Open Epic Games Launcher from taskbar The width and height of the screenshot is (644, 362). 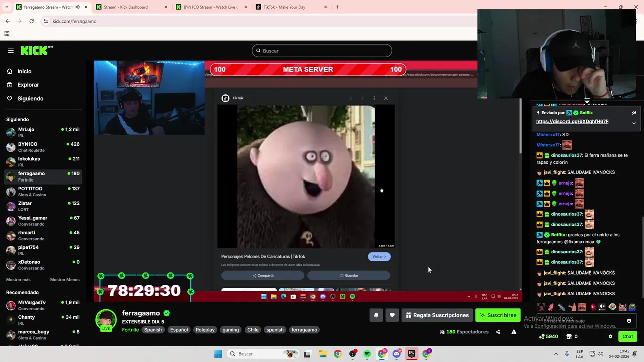[411, 354]
